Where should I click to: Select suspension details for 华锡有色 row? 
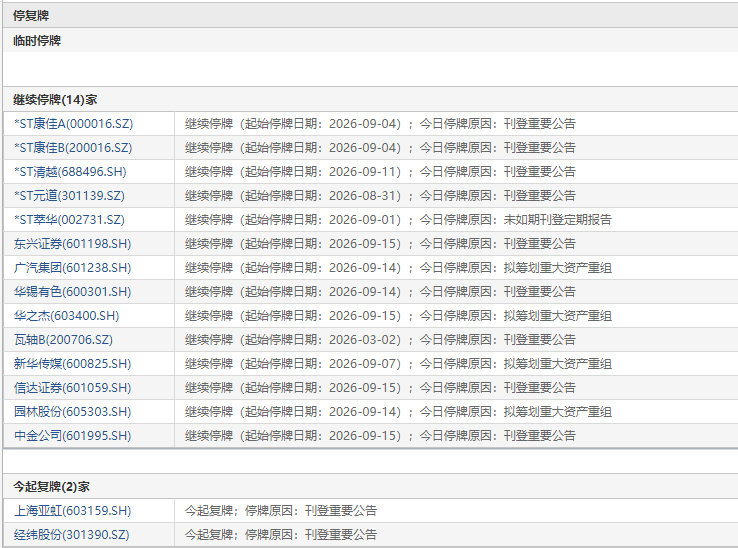coord(380,292)
